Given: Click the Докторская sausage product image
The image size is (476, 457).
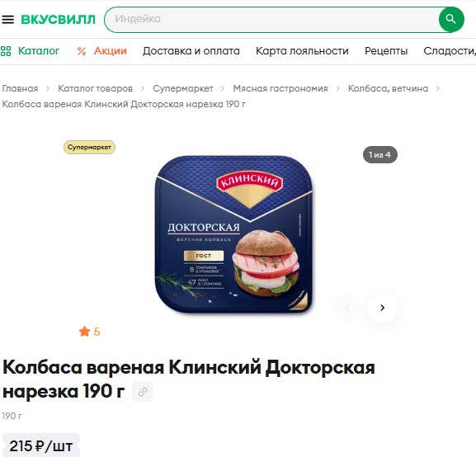Looking at the screenshot, I should [233, 234].
